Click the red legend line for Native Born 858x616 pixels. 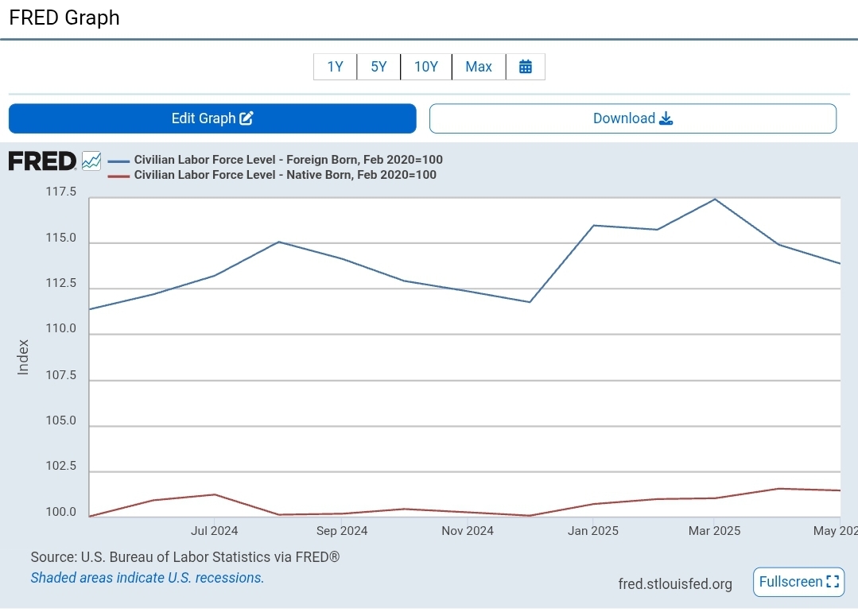(x=118, y=176)
